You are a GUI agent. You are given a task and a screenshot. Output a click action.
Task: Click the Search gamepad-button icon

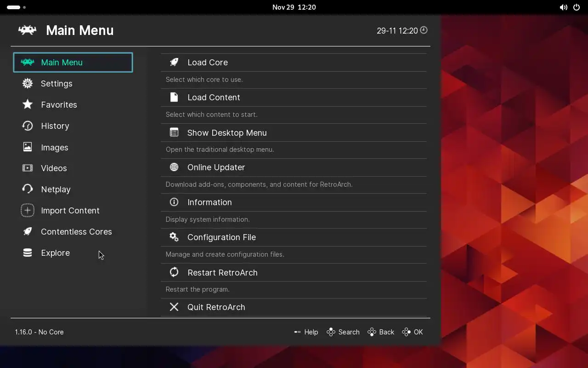331,332
